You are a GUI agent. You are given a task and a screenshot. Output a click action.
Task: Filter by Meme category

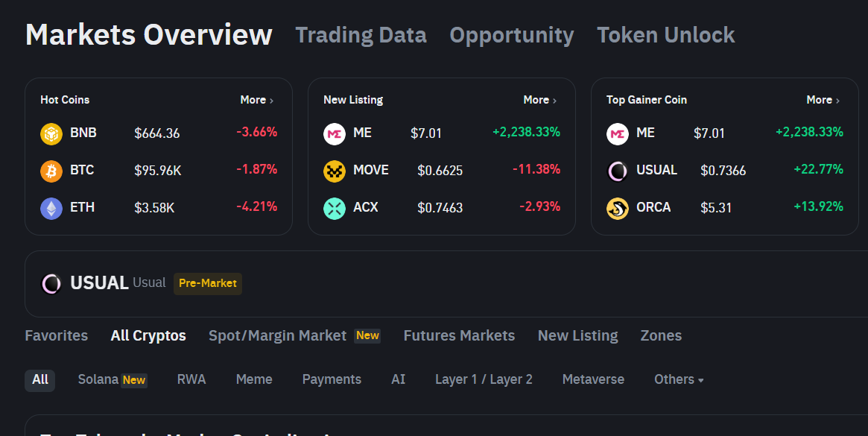[254, 379]
